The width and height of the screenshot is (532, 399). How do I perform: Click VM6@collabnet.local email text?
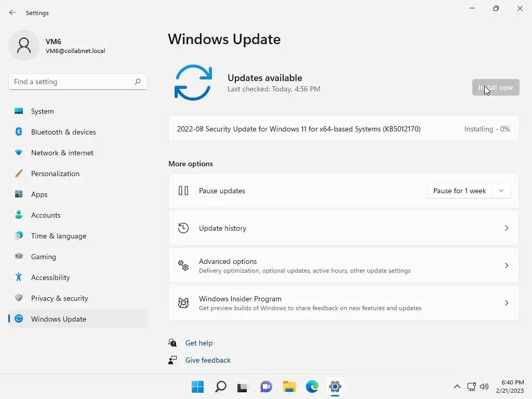tap(75, 51)
